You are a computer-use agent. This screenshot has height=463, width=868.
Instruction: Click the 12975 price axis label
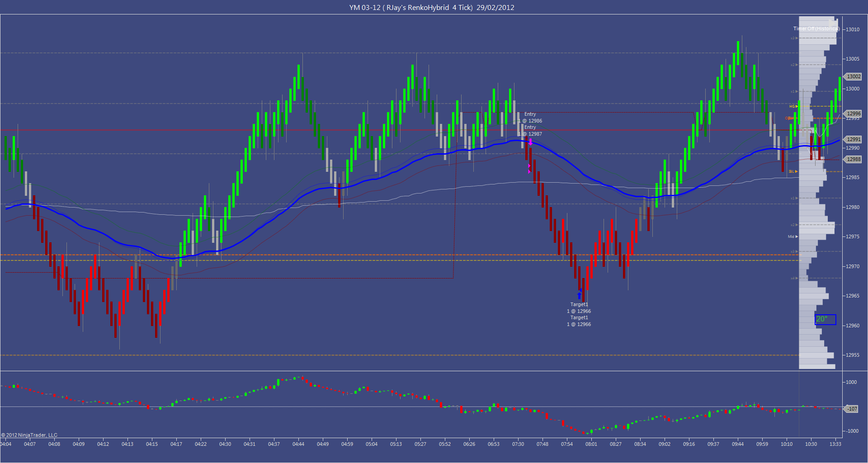(853, 236)
